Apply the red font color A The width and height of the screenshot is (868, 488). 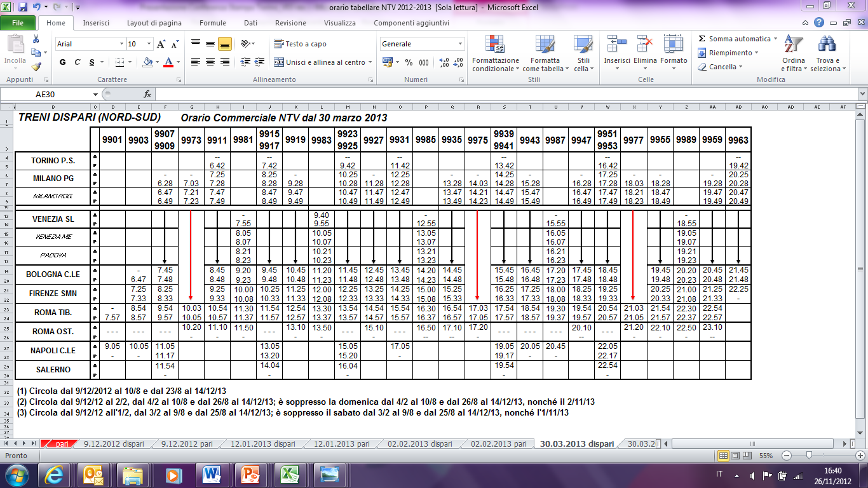tap(168, 62)
